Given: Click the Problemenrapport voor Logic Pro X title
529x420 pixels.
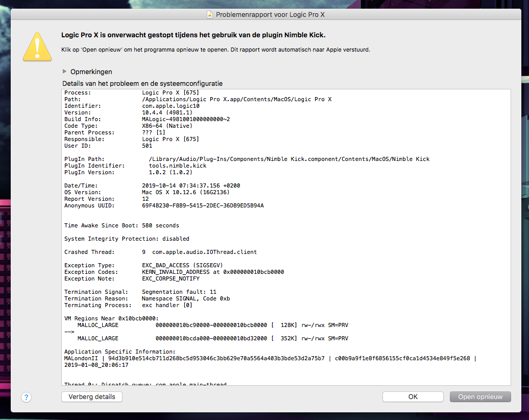Looking at the screenshot, I should [270, 14].
